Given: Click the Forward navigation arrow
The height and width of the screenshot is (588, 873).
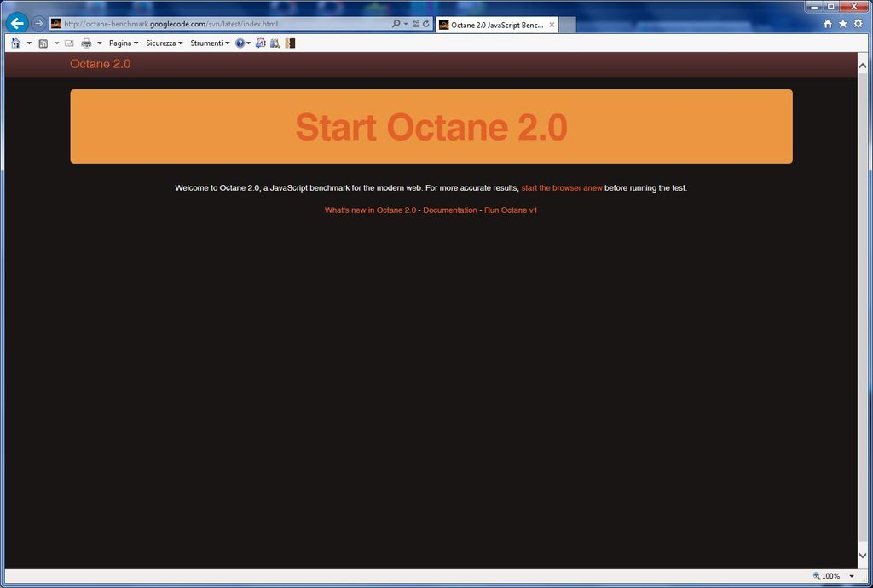Looking at the screenshot, I should point(38,23).
